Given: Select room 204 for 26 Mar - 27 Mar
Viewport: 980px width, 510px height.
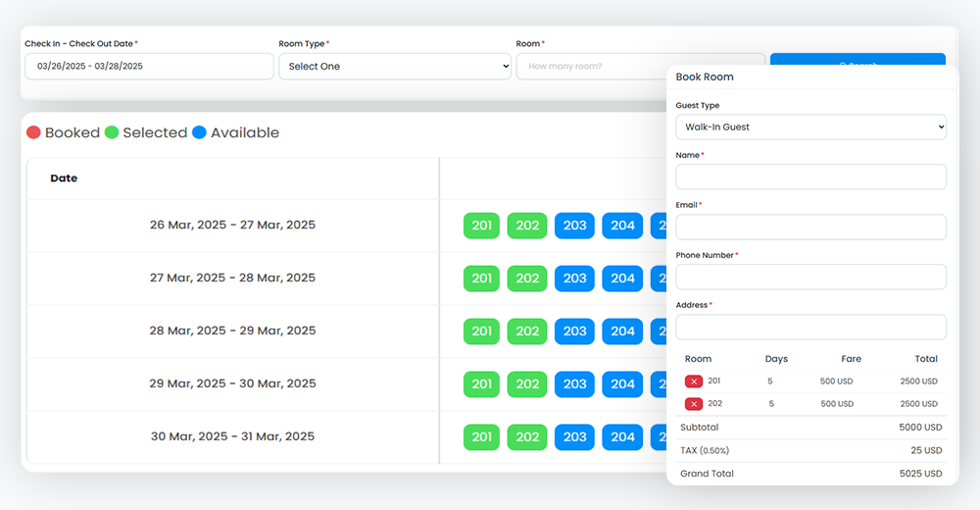Looking at the screenshot, I should pos(622,226).
